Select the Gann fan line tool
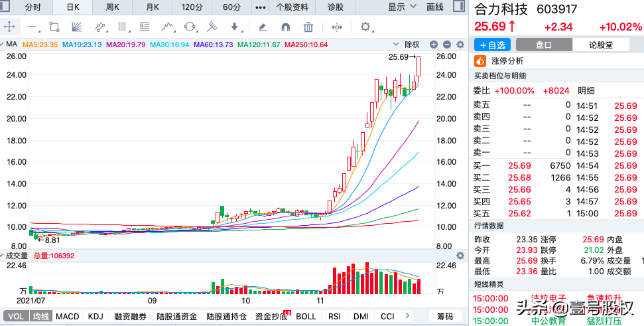 (x=76, y=27)
